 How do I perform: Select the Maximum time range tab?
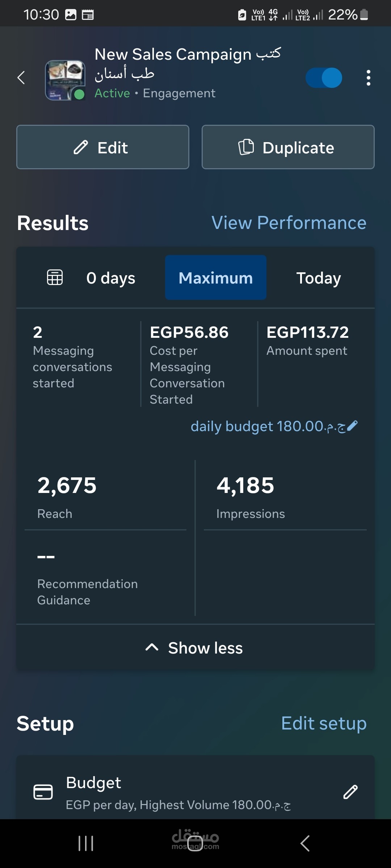click(x=216, y=278)
